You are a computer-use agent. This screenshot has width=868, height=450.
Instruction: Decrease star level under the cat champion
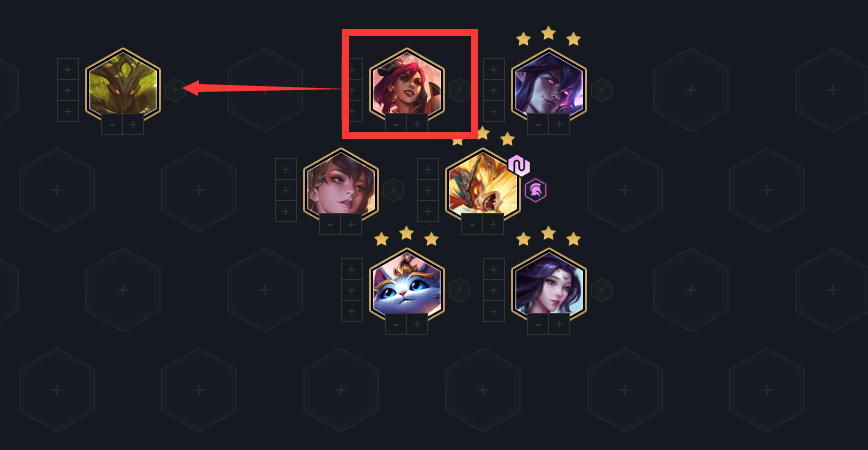pos(396,324)
